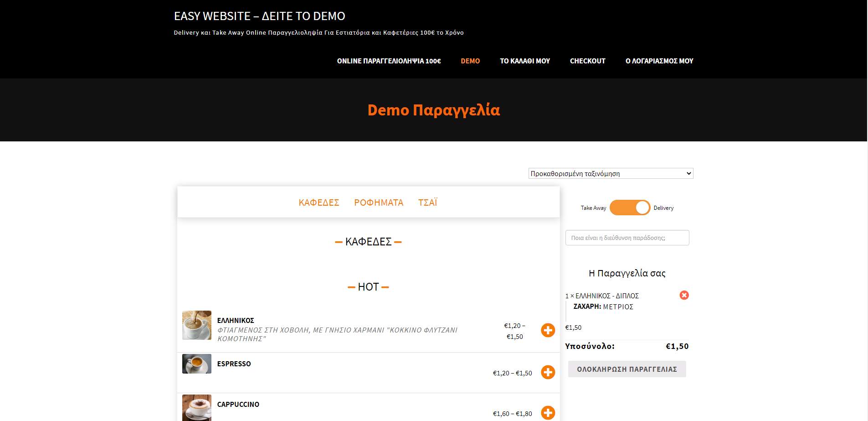This screenshot has height=421, width=868.
Task: Toggle Take Away / Delivery switch
Action: tap(630, 208)
